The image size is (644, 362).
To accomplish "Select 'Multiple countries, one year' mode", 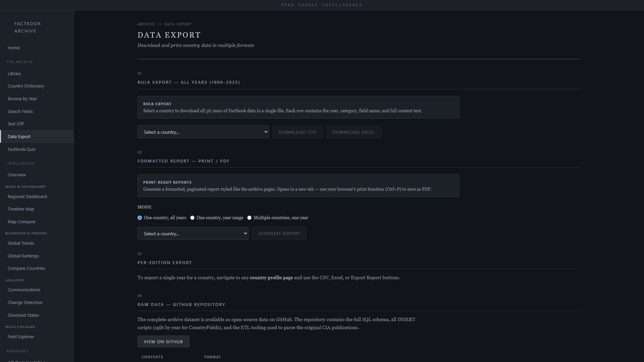I will tap(249, 218).
